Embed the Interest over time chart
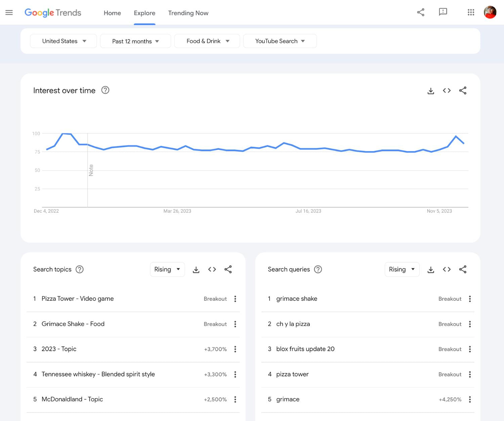 tap(447, 90)
